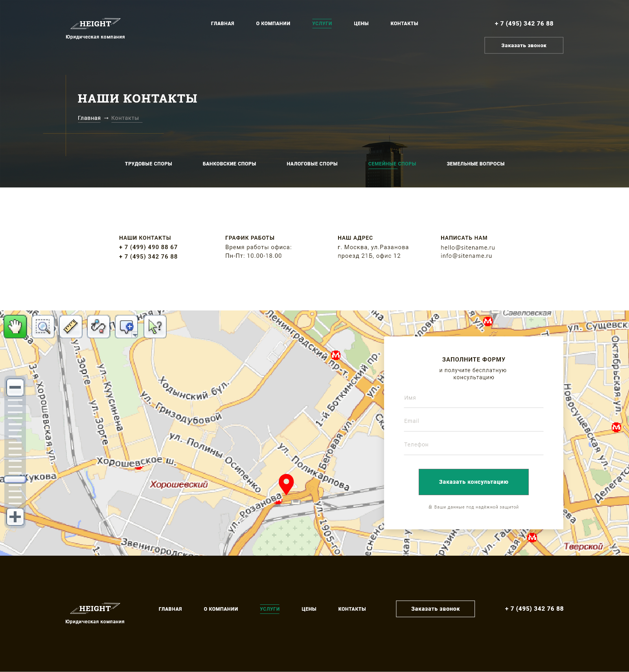
Task: Click the 'Пн-Пт: 10.00-18.00' schedule text
Action: pyautogui.click(x=254, y=256)
